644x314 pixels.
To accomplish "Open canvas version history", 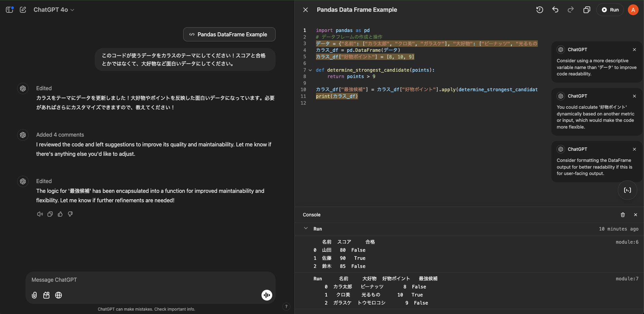I will pyautogui.click(x=539, y=10).
